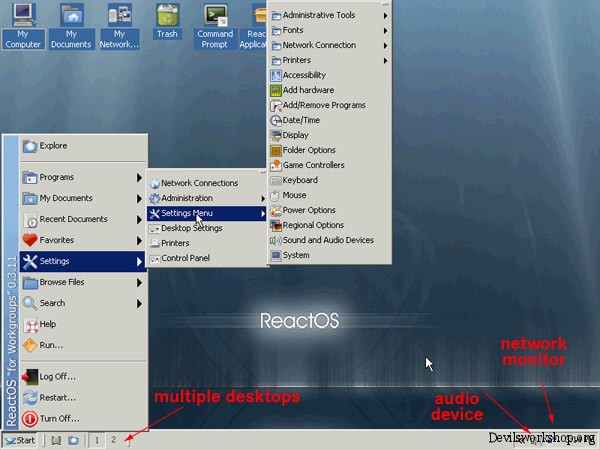Click the Game Controllers icon
Screen dimensions: 600x450
276,165
